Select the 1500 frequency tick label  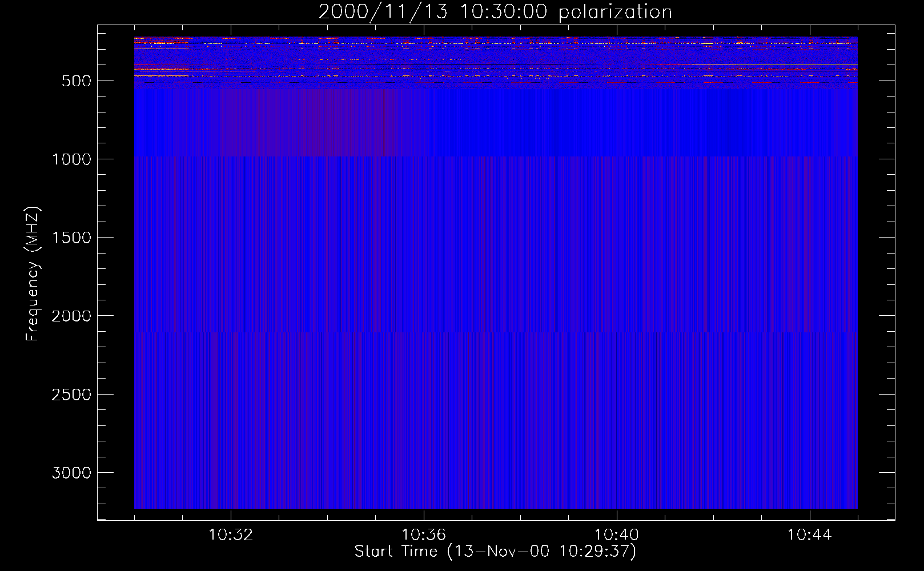[71, 238]
